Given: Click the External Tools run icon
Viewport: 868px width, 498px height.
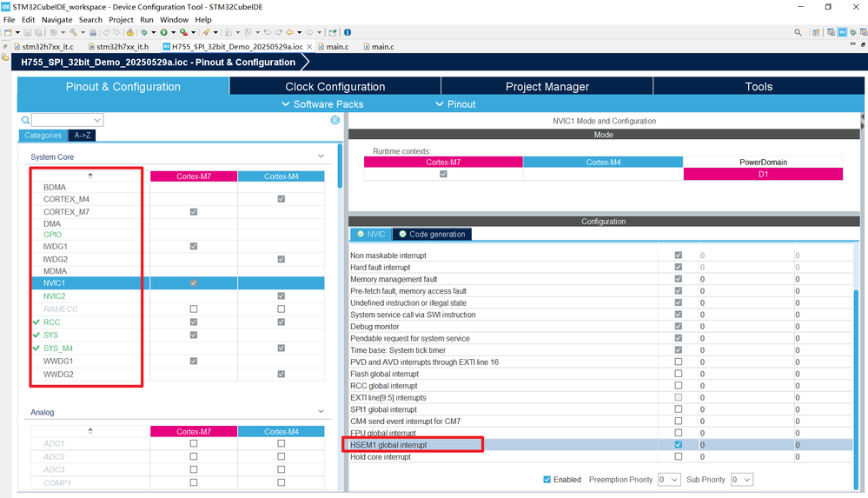Looking at the screenshot, I should point(183,32).
